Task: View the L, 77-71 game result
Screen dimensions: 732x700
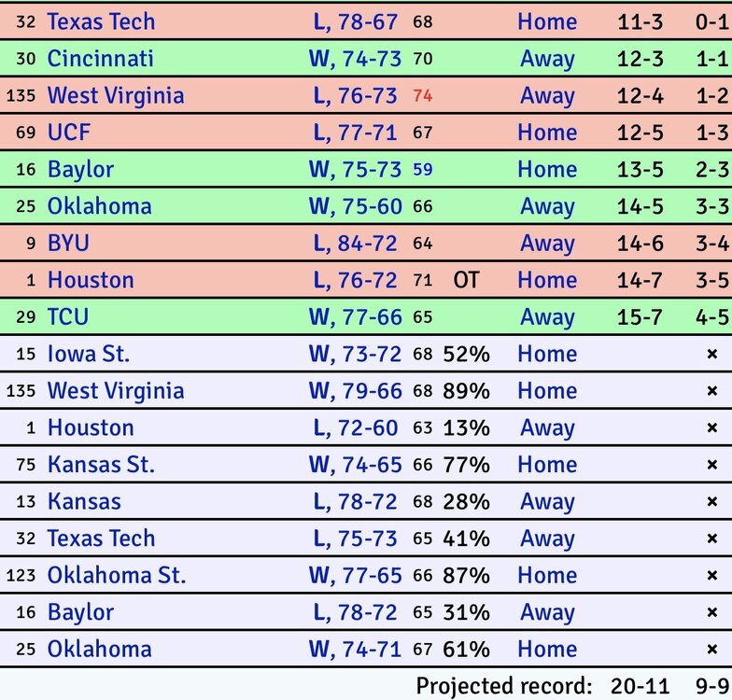Action: (x=355, y=133)
